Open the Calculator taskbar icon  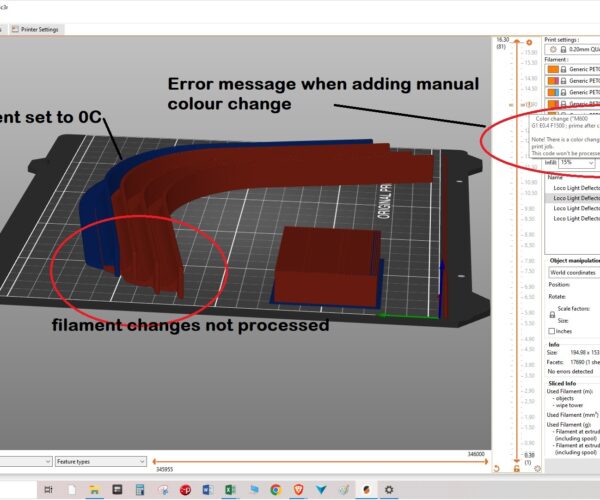(x=140, y=489)
